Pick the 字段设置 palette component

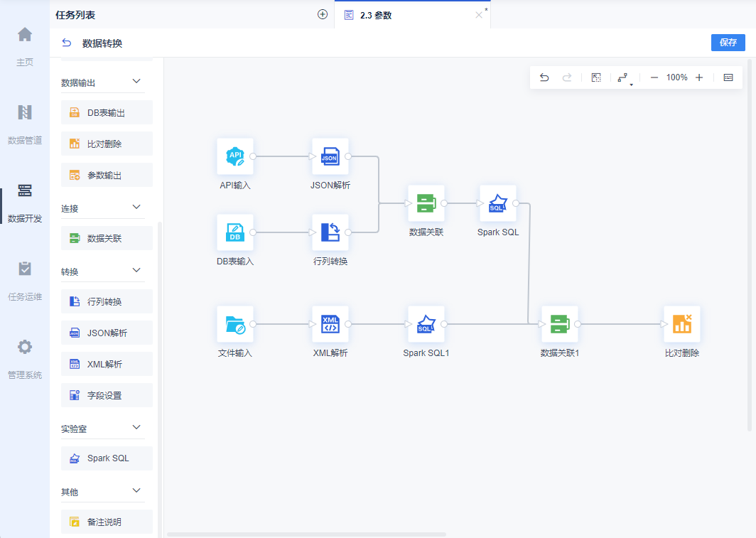(x=107, y=395)
